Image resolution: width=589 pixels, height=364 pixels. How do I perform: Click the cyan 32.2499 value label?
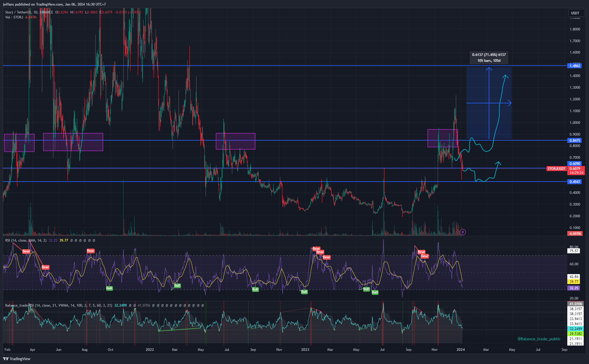pos(576,329)
